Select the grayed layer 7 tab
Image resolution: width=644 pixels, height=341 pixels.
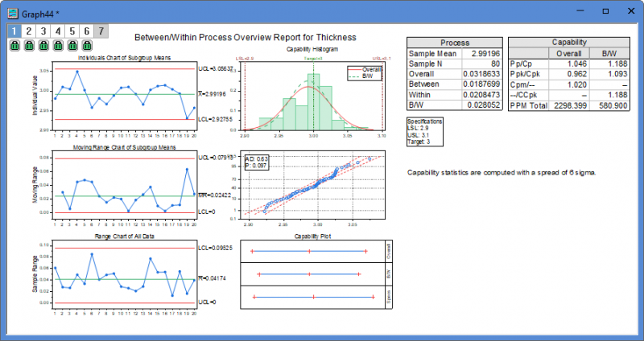tap(101, 31)
